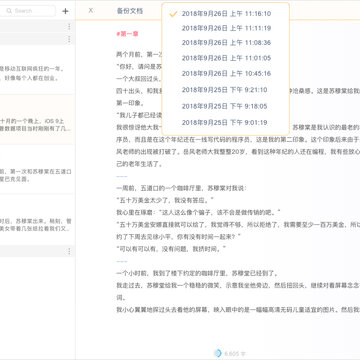Click the round blue icon beside word count
Viewport: 360px width, 360px height.
pos(217,353)
